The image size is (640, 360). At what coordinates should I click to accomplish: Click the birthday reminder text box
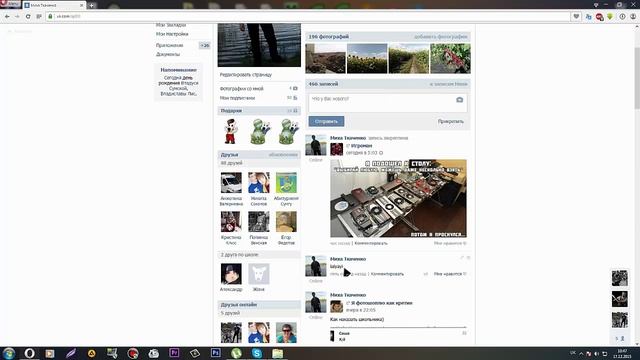click(x=178, y=82)
